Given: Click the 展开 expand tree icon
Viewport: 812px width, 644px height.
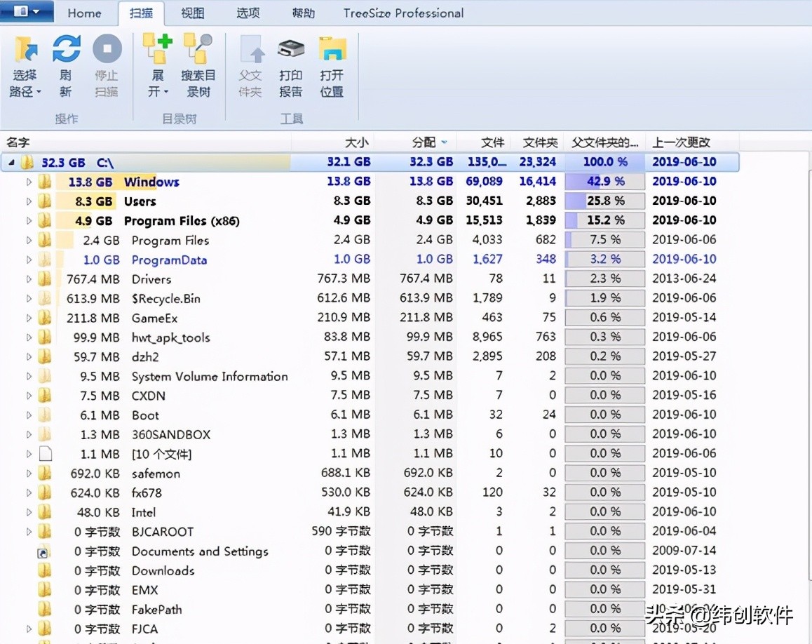Looking at the screenshot, I should pos(157,51).
